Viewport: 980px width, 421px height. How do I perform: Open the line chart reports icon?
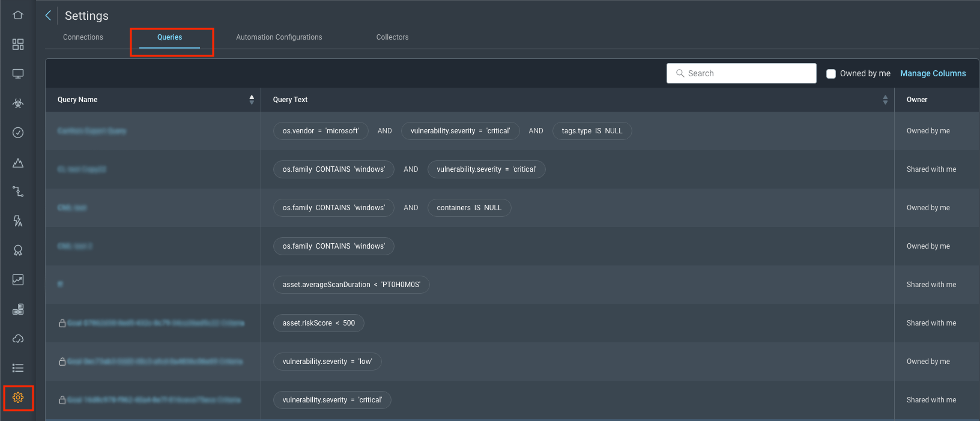pyautogui.click(x=18, y=280)
